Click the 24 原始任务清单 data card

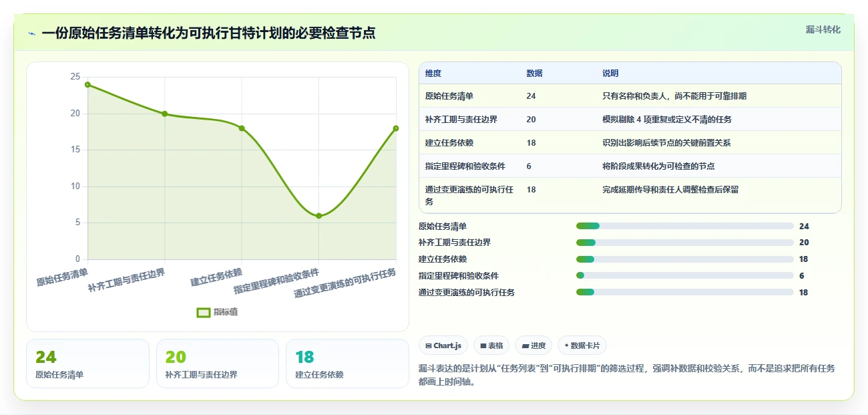[x=87, y=364]
